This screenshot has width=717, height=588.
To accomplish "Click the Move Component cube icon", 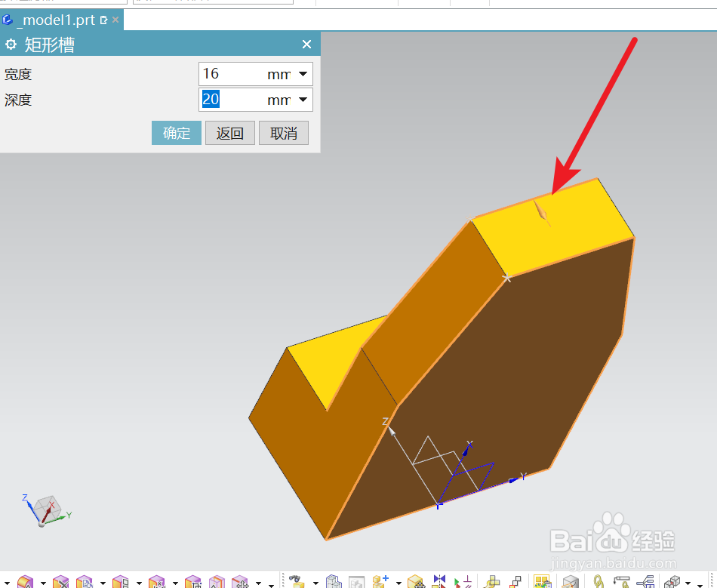I will coord(416,582).
